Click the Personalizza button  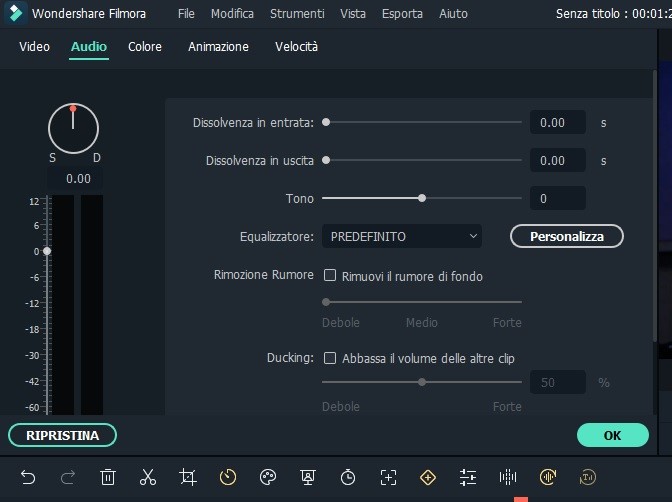pos(567,236)
